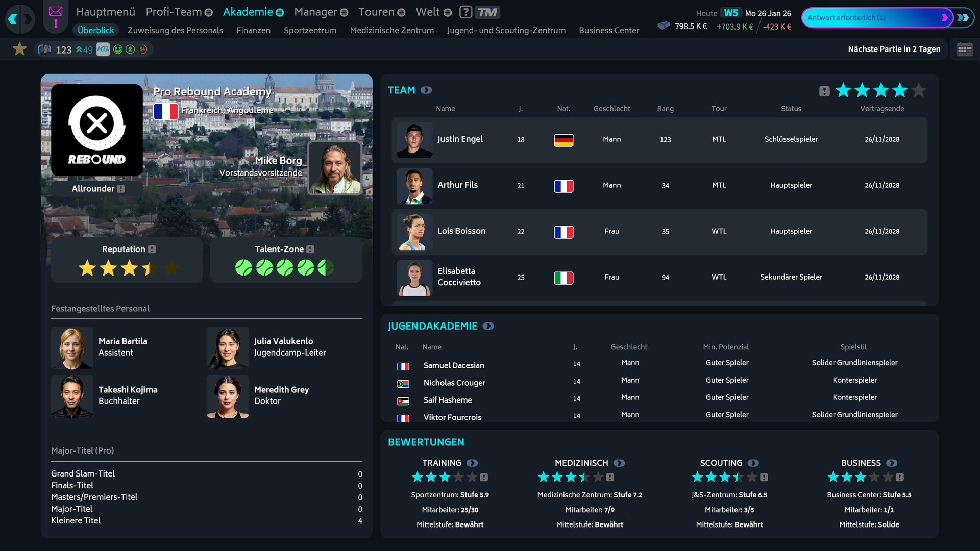Open the JUGENDAKADEMIE panel arrow icon
This screenshot has width=980, height=551.
[x=488, y=326]
